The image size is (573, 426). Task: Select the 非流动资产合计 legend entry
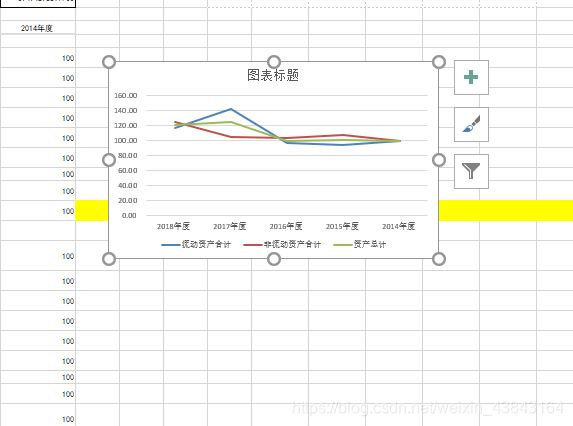pos(282,244)
